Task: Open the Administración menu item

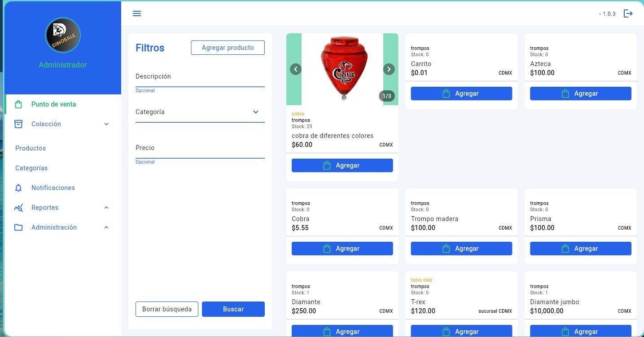Action: (63, 227)
